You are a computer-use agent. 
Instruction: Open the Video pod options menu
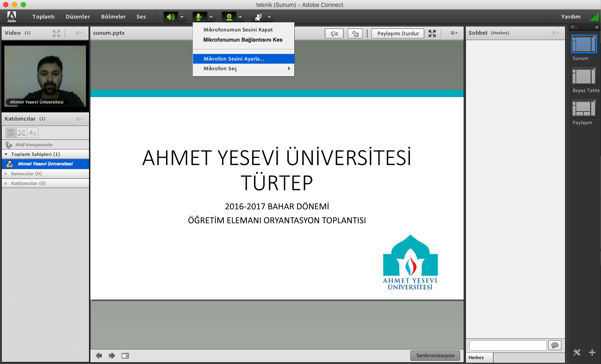pos(79,33)
